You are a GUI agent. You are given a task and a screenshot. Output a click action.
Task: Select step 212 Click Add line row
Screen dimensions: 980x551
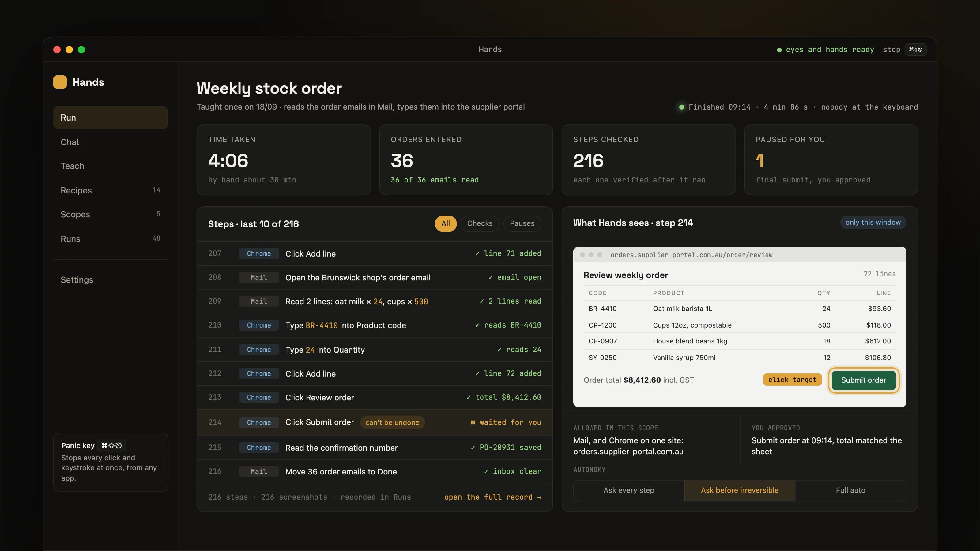pyautogui.click(x=374, y=374)
